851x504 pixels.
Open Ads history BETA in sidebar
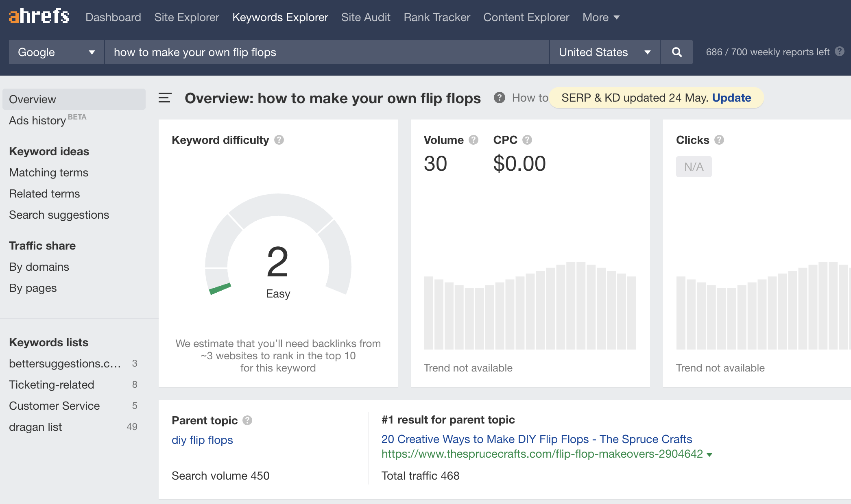[48, 120]
